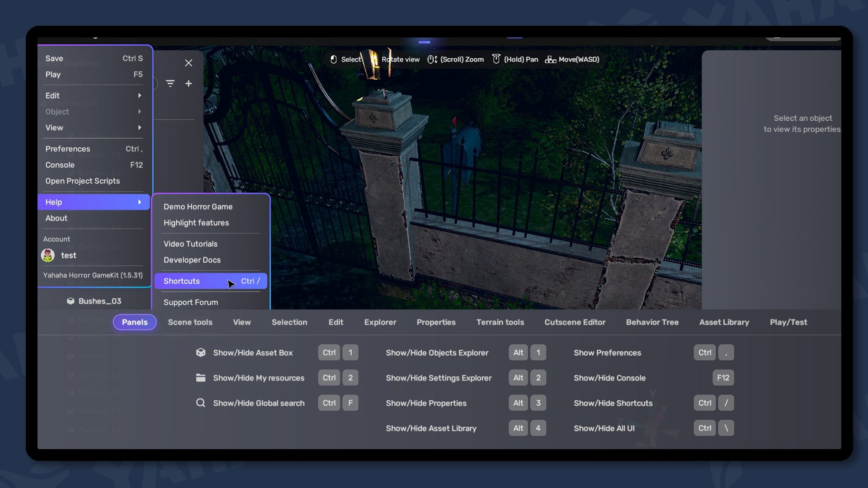
Task: Click the My resources folder icon
Action: 201,378
